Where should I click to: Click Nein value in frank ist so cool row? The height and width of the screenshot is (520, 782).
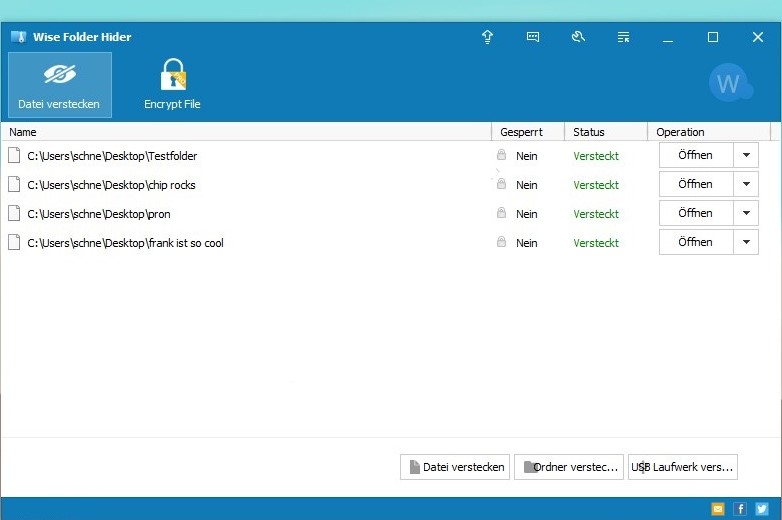coord(527,243)
